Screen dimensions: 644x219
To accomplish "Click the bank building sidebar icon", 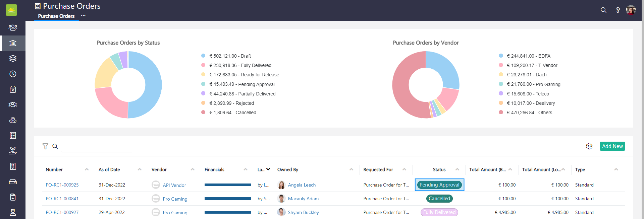I will [x=13, y=43].
